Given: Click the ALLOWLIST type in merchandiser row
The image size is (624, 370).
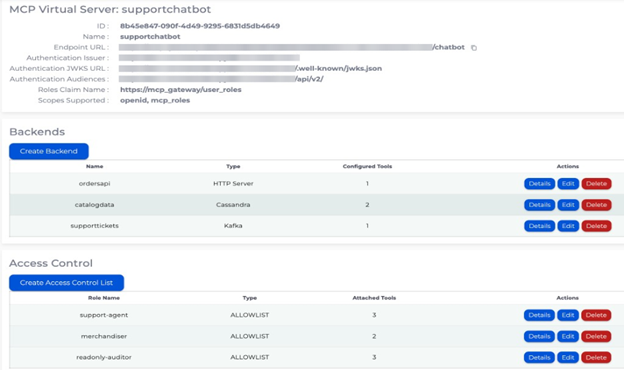Looking at the screenshot, I should 250,336.
